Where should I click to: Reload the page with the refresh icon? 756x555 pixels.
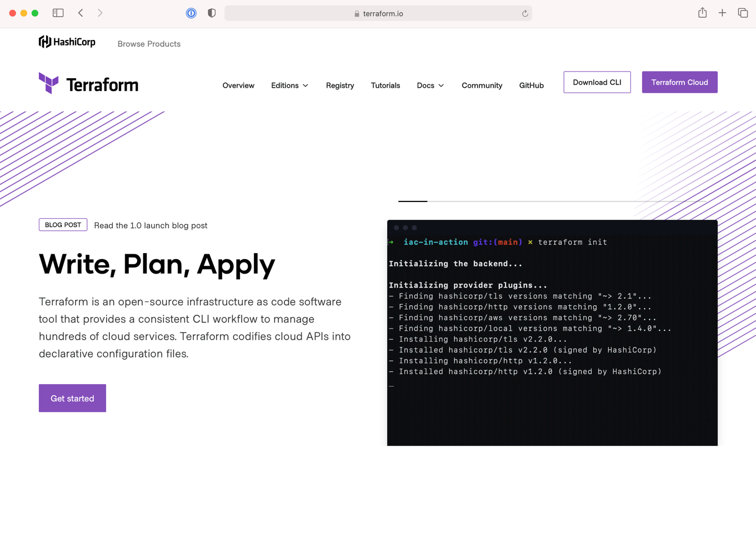(x=524, y=13)
